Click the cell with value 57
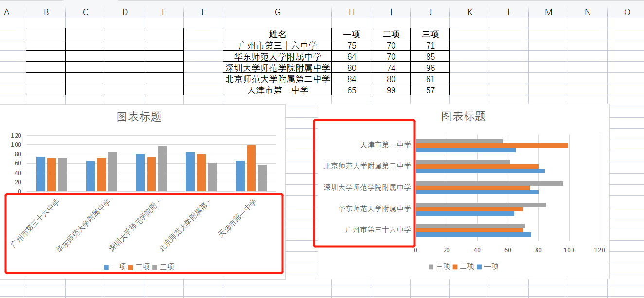The width and height of the screenshot is (644, 298). point(430,90)
